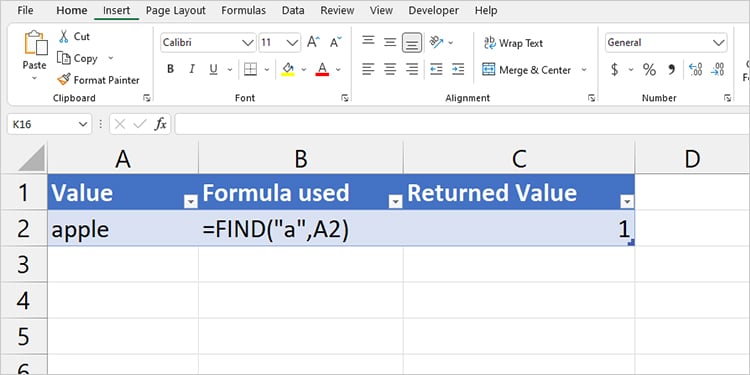Select cell B2 containing the FIND formula
The width and height of the screenshot is (750, 375).
pyautogui.click(x=300, y=230)
